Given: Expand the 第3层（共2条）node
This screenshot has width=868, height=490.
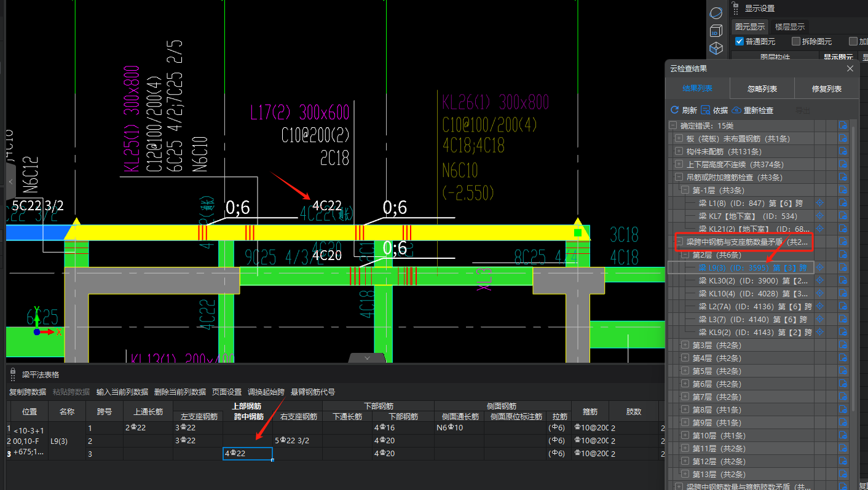Looking at the screenshot, I should point(685,345).
